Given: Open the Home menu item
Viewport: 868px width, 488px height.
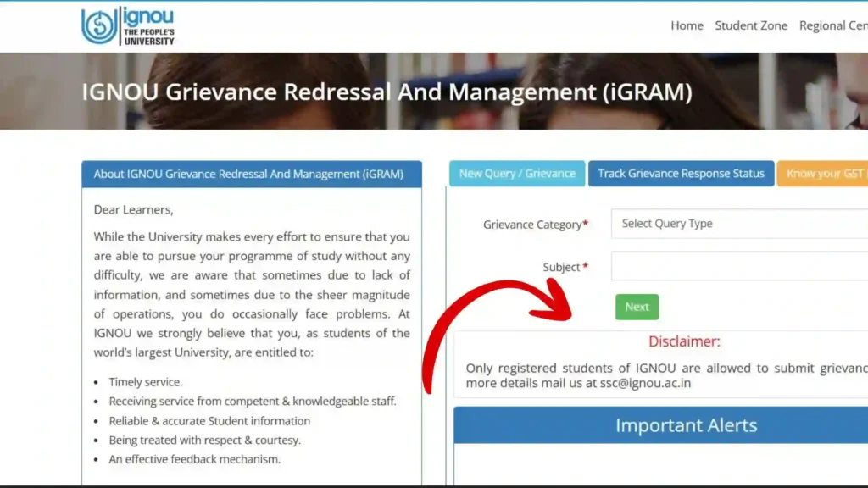Looking at the screenshot, I should pos(687,25).
